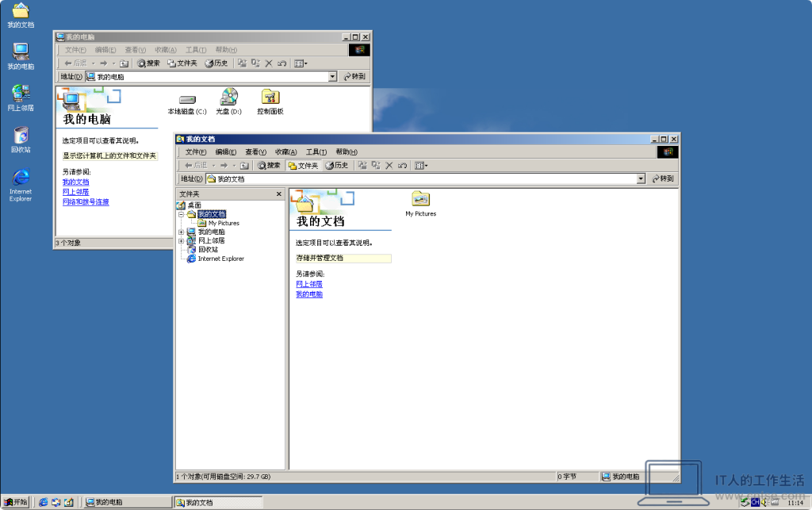Open Views dropdown in 我的电脑 window toolbar
Viewport: 812px width, 510px height.
(x=301, y=63)
